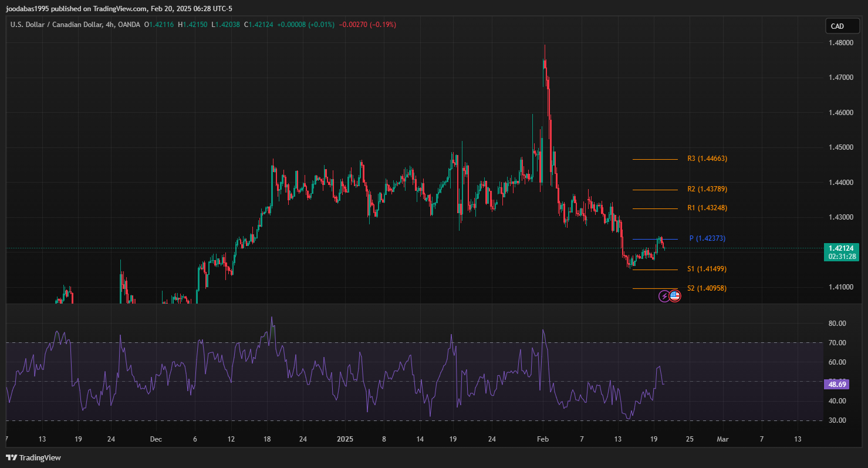The height and width of the screenshot is (468, 868).
Task: Select the R2 (1.43789) pivot label
Action: tap(707, 189)
